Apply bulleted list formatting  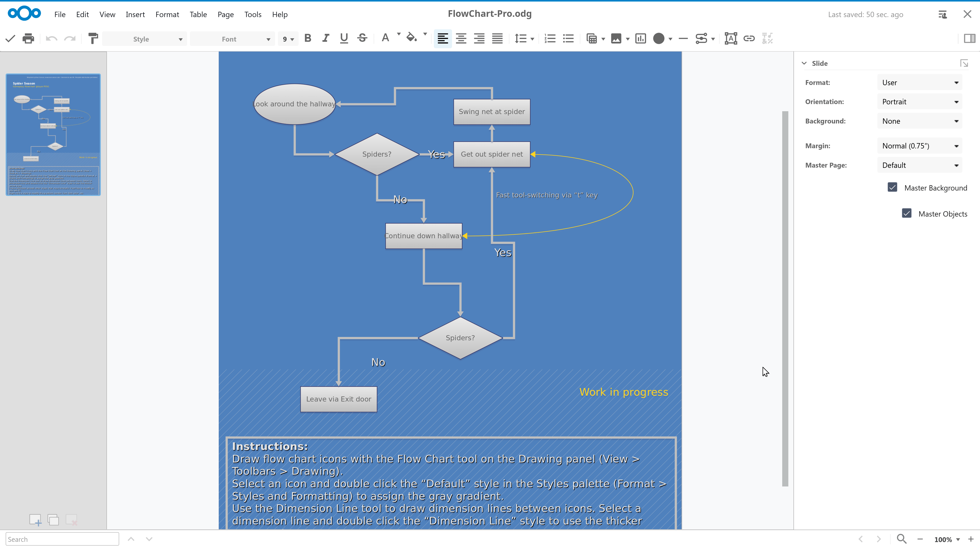point(568,39)
